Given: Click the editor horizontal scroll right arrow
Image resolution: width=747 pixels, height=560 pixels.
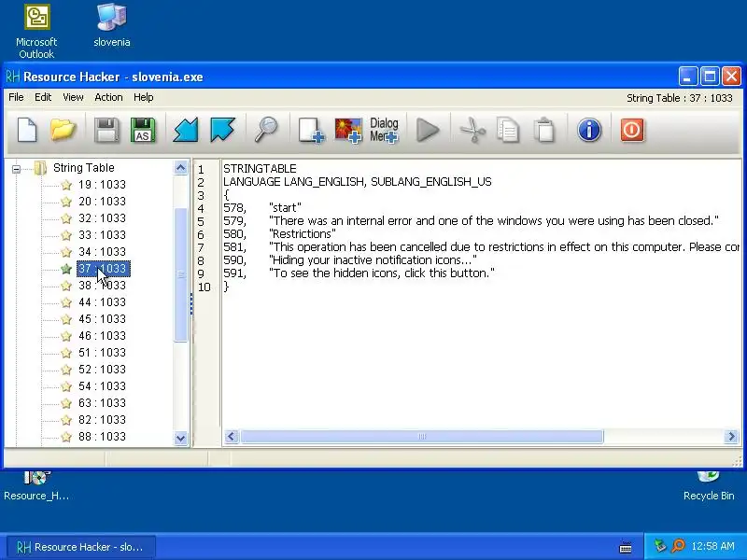Looking at the screenshot, I should pyautogui.click(x=731, y=436).
